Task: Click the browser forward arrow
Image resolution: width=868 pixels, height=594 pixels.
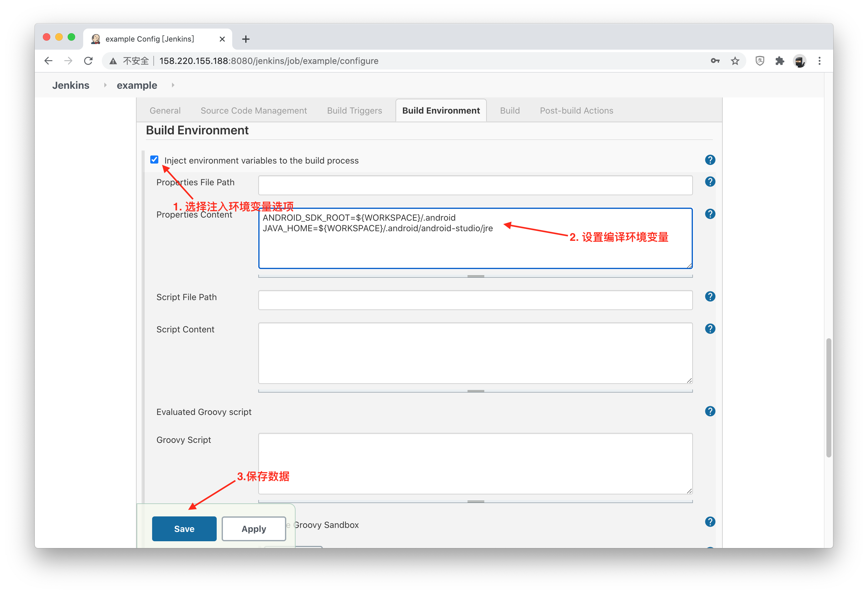Action: click(68, 61)
